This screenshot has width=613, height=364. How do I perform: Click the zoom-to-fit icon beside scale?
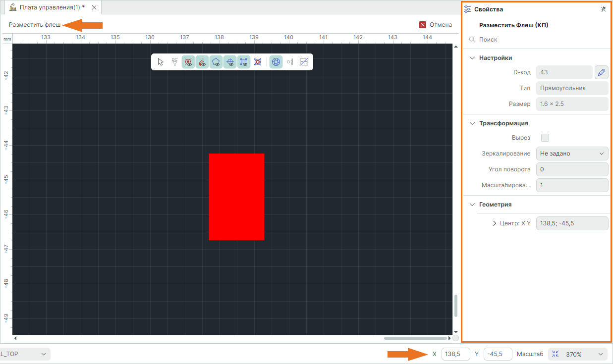555,354
